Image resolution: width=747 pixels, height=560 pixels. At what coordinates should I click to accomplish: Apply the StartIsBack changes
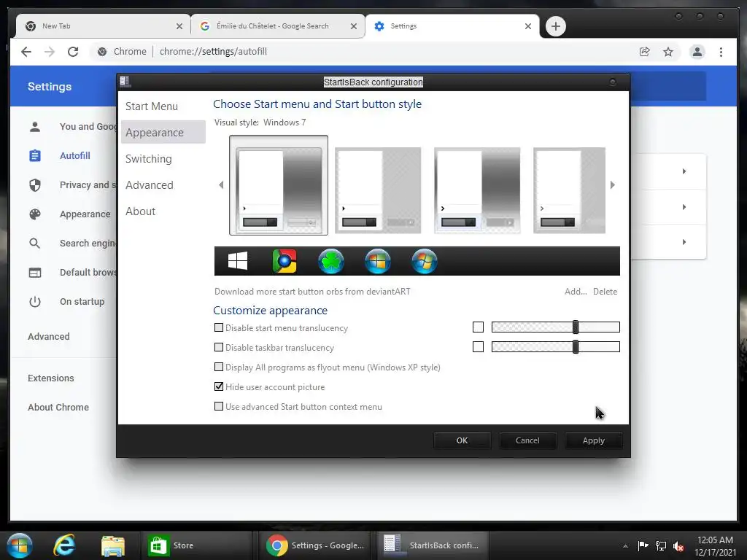(x=594, y=440)
